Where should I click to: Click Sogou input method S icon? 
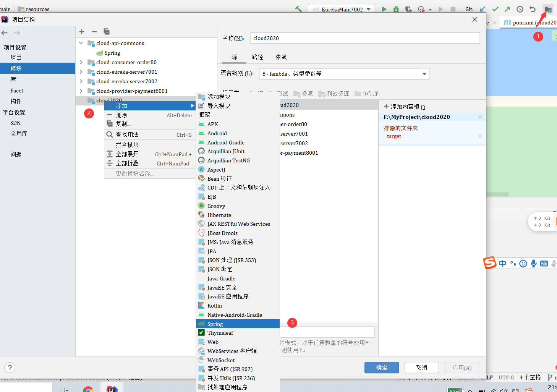(489, 263)
